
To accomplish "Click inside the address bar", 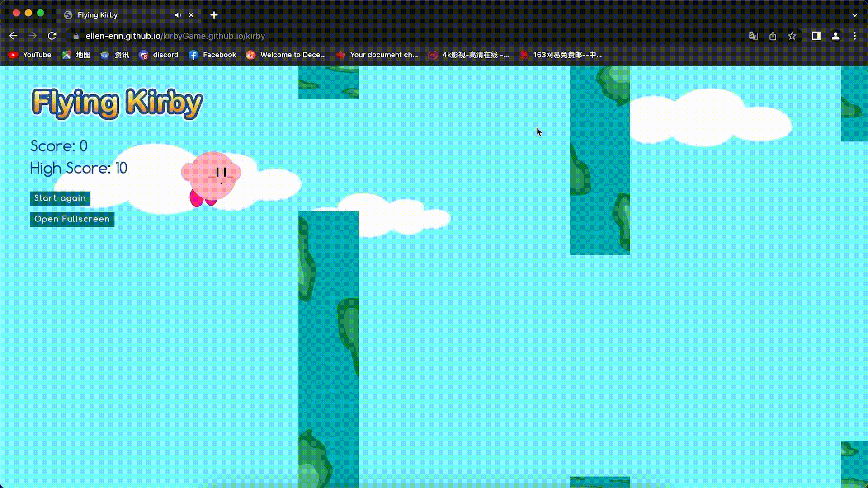I will tap(316, 36).
